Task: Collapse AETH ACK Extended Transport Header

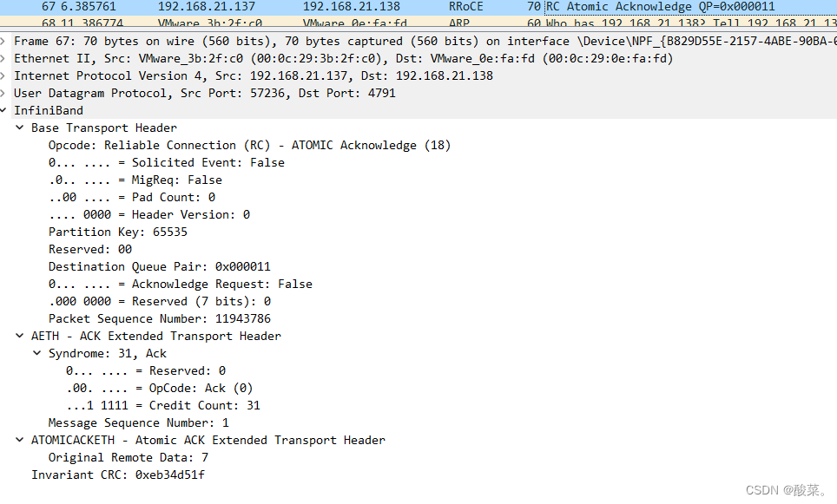Action: point(20,336)
